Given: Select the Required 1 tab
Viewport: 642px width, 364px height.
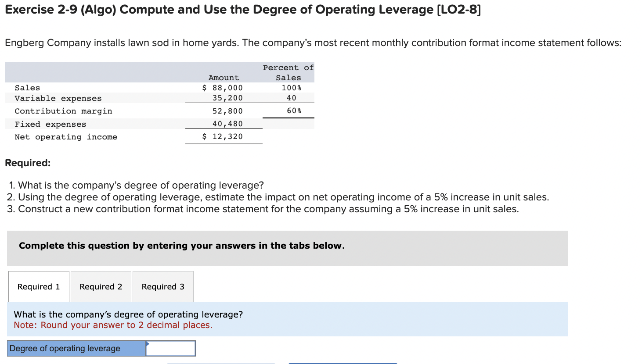Looking at the screenshot, I should [38, 286].
